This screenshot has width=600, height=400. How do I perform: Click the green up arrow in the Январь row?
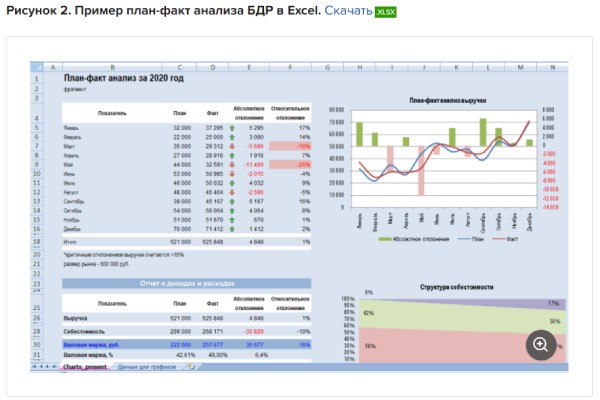[232, 128]
